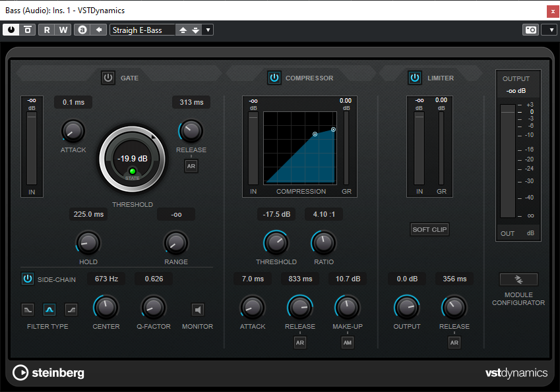560x392 pixels.
Task: Switch between A/B settings button
Action: [82, 30]
